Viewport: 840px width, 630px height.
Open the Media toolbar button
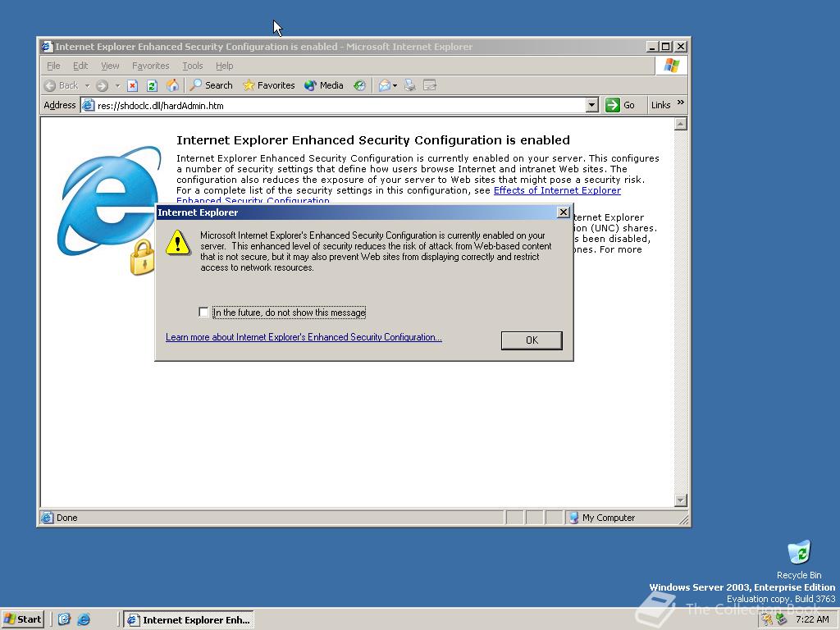[x=323, y=85]
